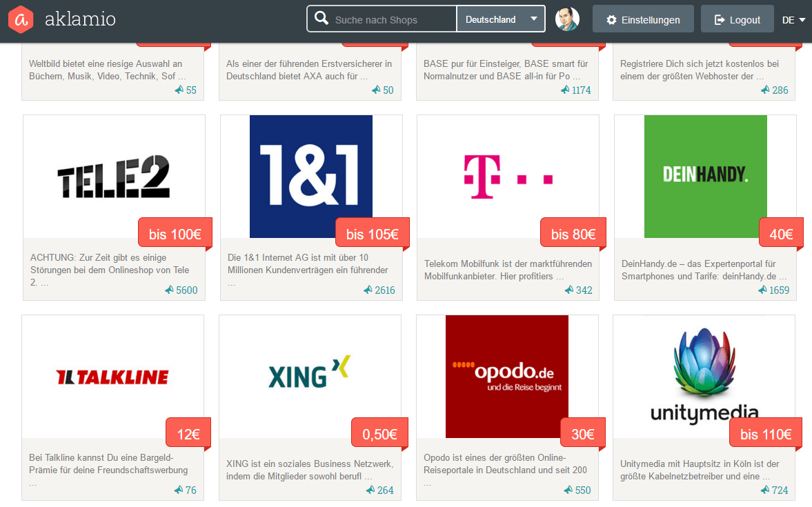Open the Talkline logo card
This screenshot has height=507, width=812.
[113, 377]
